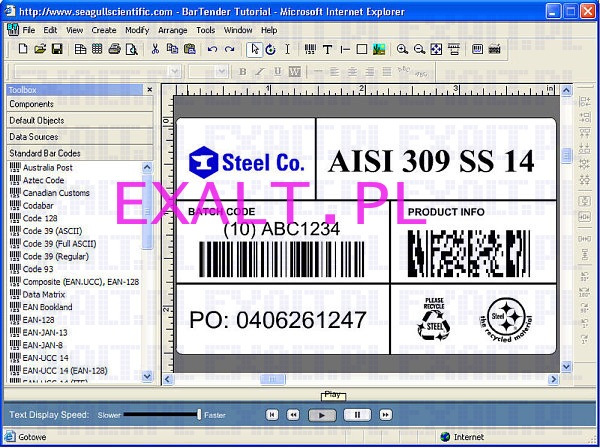Redo the last undone action
Viewport: 600px width, 448px height.
pos(229,49)
